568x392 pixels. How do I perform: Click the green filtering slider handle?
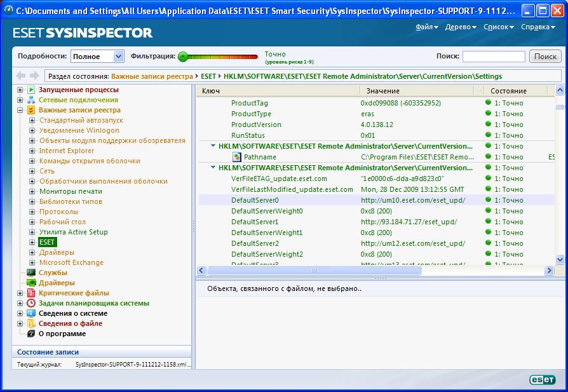click(x=183, y=57)
